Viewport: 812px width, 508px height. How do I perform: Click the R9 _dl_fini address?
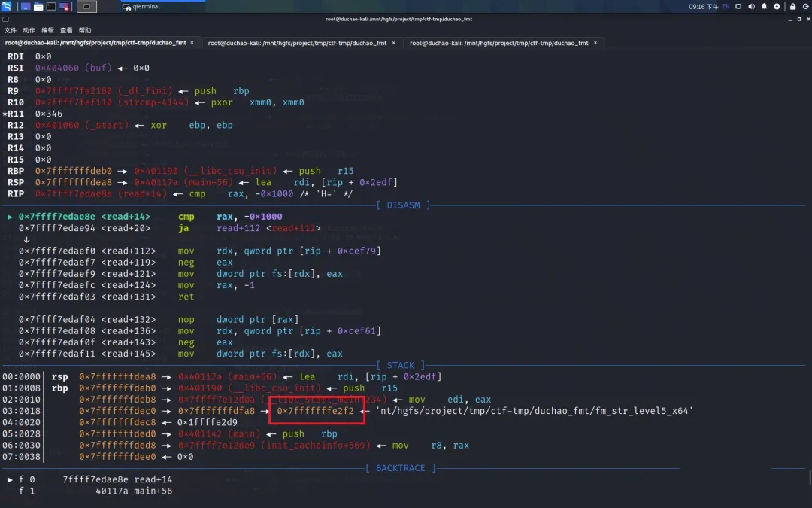coord(104,91)
